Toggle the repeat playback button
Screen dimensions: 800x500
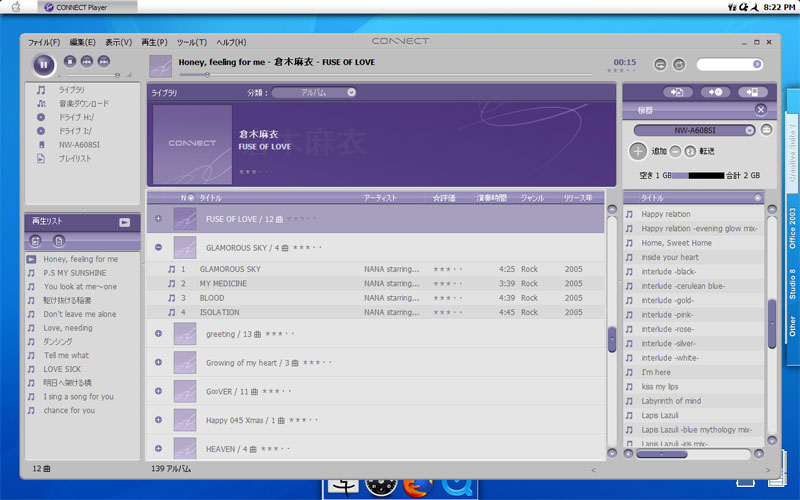(660, 65)
